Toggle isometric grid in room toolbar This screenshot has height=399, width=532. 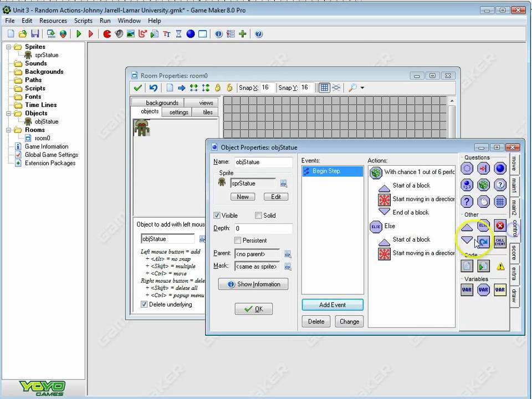(336, 88)
